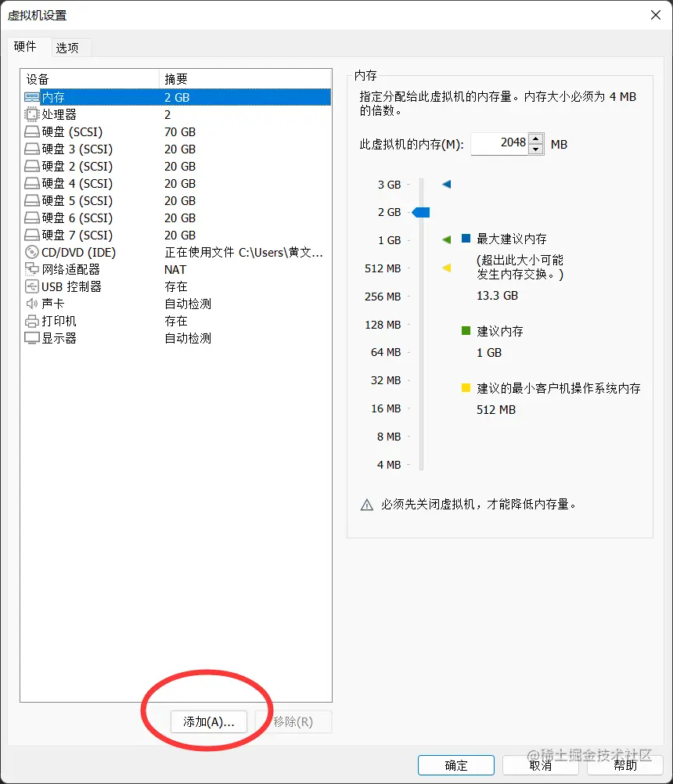Click the 硬盘 3 (SCSI) disk icon
The height and width of the screenshot is (784, 673).
[32, 149]
